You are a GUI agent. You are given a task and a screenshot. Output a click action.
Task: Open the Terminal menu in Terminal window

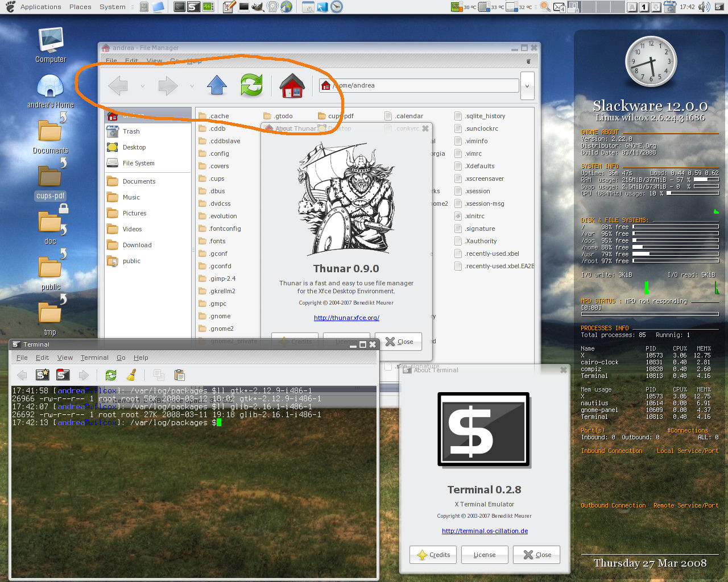tap(94, 357)
